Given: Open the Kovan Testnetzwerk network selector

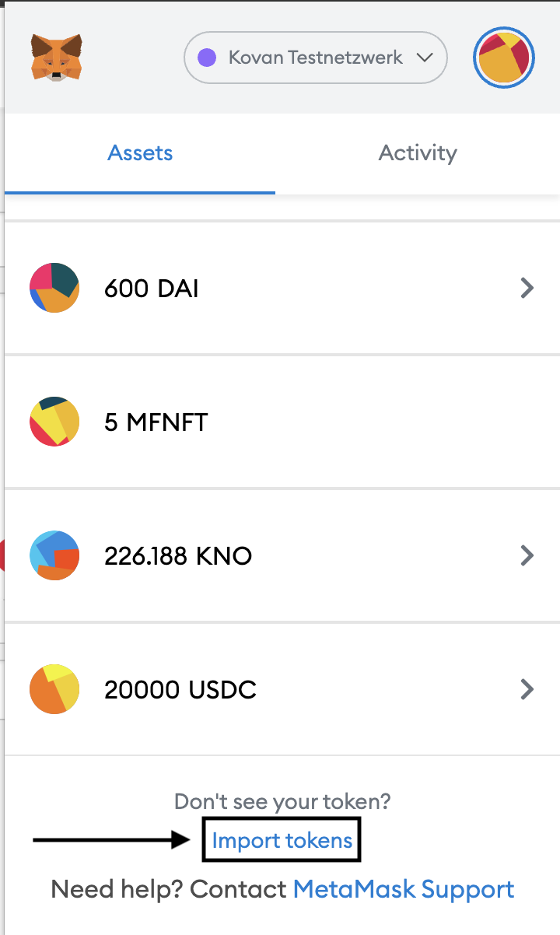Looking at the screenshot, I should point(315,58).
